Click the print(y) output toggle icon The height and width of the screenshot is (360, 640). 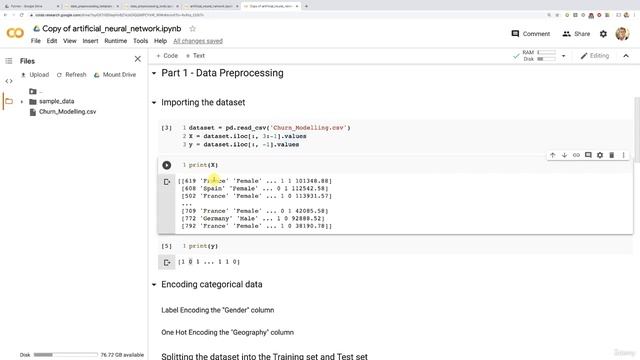tap(167, 262)
